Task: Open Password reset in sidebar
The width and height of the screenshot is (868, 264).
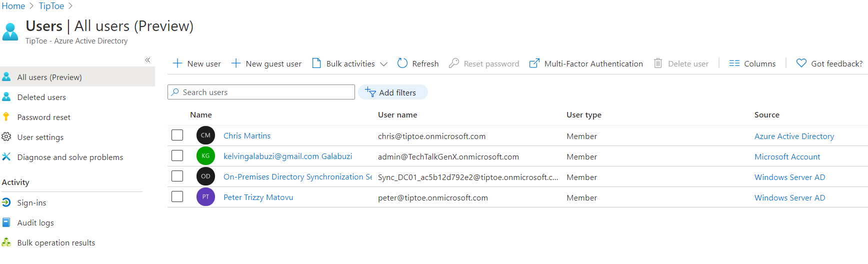Action: tap(44, 117)
